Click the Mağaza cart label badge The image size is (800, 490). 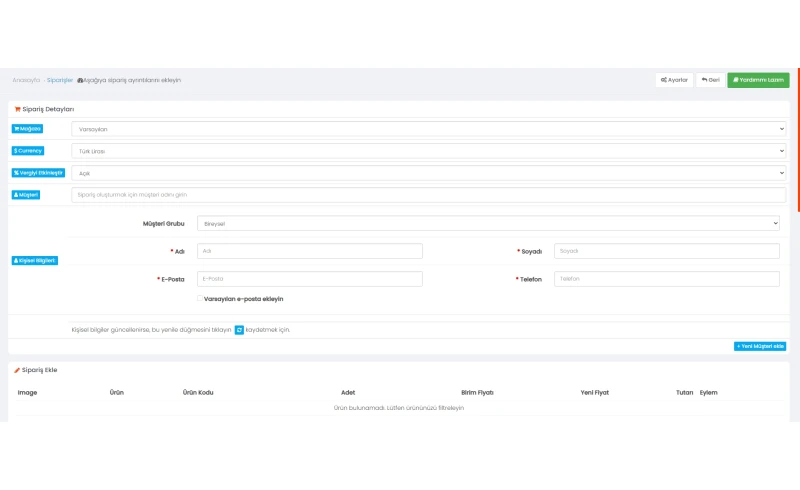coord(28,129)
